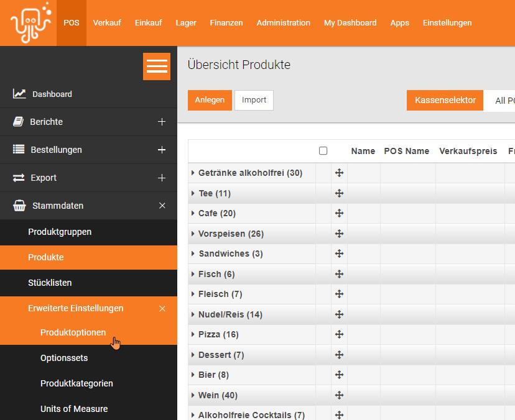Expand the Vorspeisen (26) group

click(193, 234)
